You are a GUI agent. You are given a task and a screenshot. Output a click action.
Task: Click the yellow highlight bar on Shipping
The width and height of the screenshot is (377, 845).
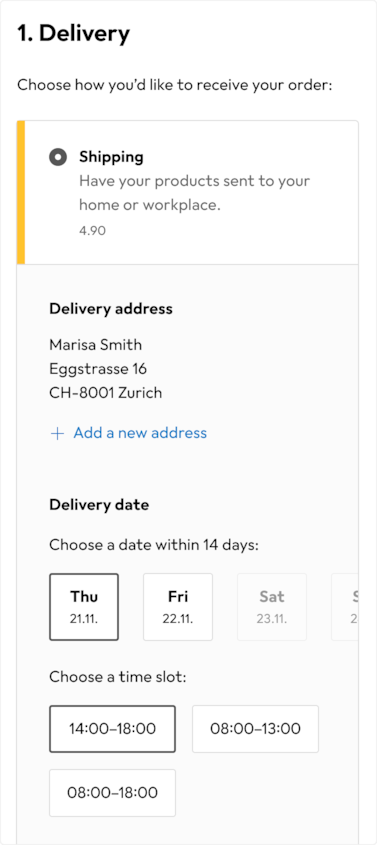point(21,192)
